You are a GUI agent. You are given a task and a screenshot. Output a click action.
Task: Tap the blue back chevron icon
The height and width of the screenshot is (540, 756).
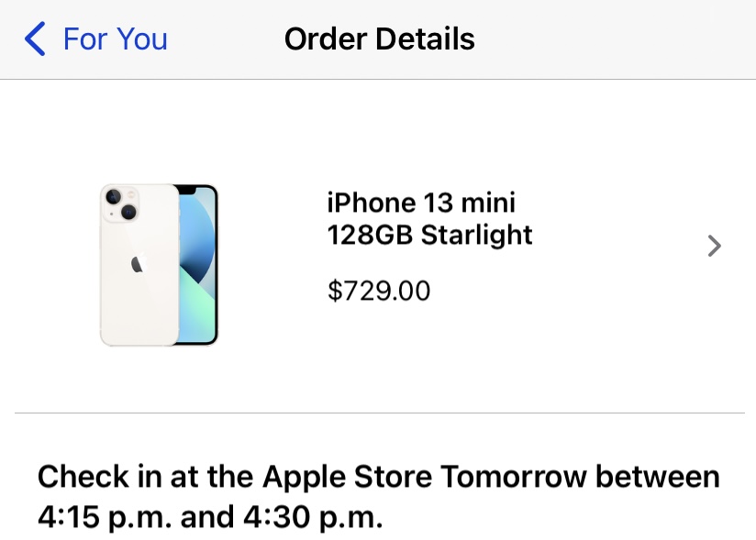pos(35,39)
